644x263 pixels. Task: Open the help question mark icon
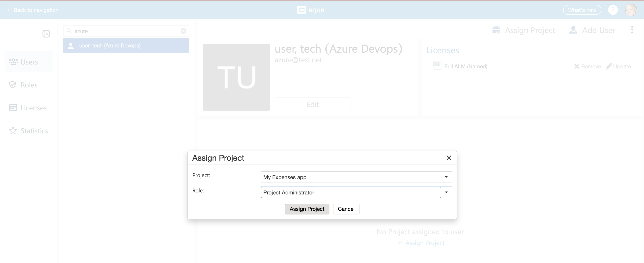613,10
